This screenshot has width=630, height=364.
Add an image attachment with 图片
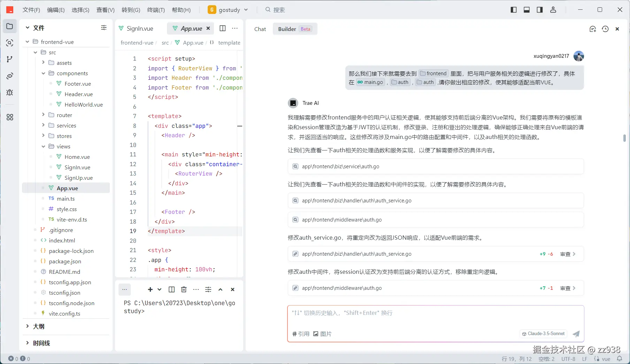[322, 334]
